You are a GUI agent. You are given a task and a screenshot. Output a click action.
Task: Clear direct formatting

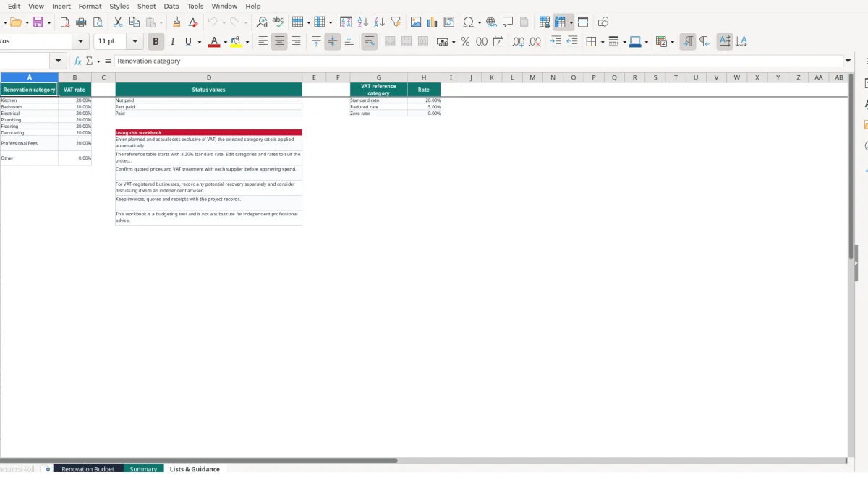193,22
